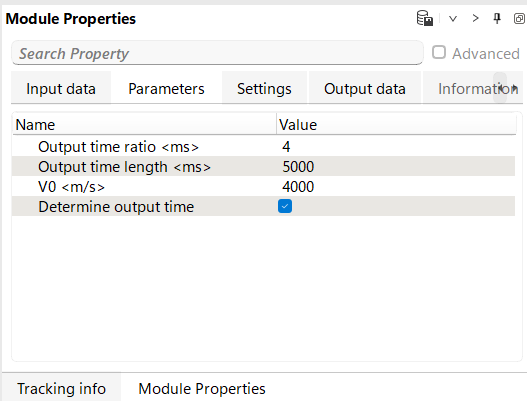Switch to the Input data tab
The height and width of the screenshot is (401, 527).
[61, 89]
